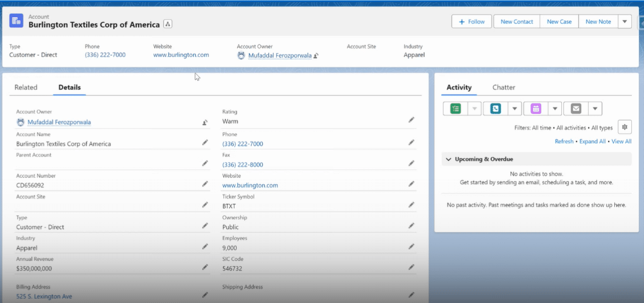Image resolution: width=644 pixels, height=303 pixels.
Task: Click the Account building icon in header
Action: [x=16, y=21]
